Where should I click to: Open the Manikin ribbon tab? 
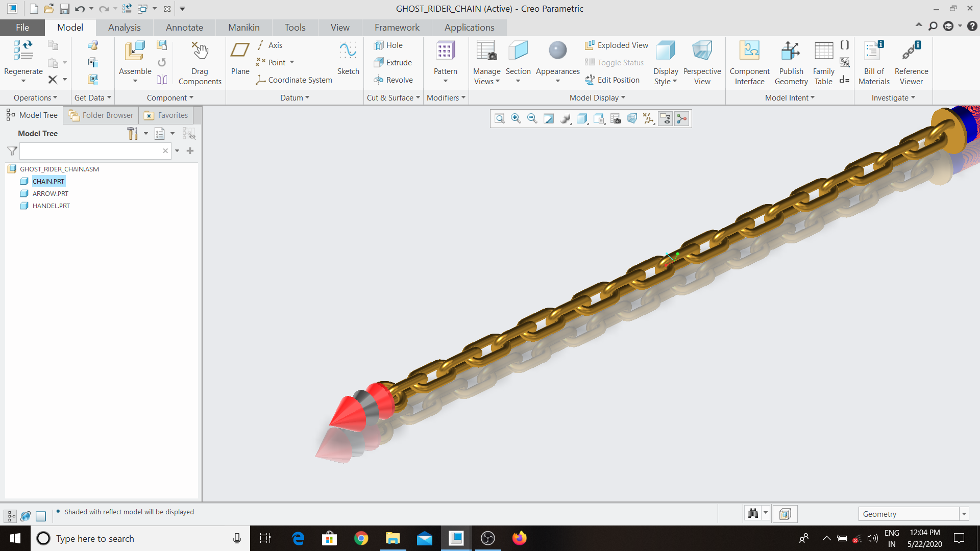click(243, 28)
